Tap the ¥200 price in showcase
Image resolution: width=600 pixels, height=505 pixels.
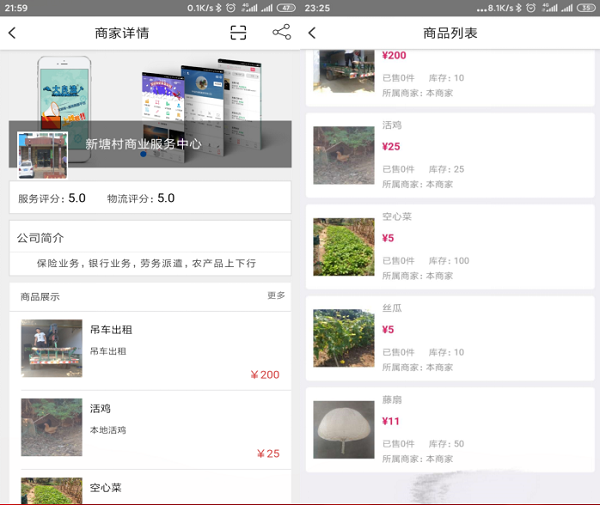(265, 376)
